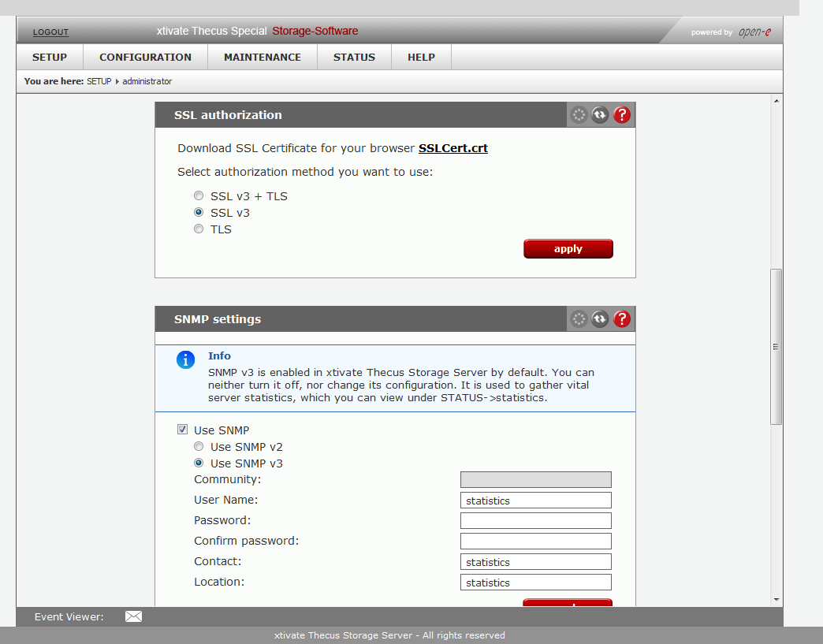823x644 pixels.
Task: Click the LOGOUT link
Action: tap(51, 32)
